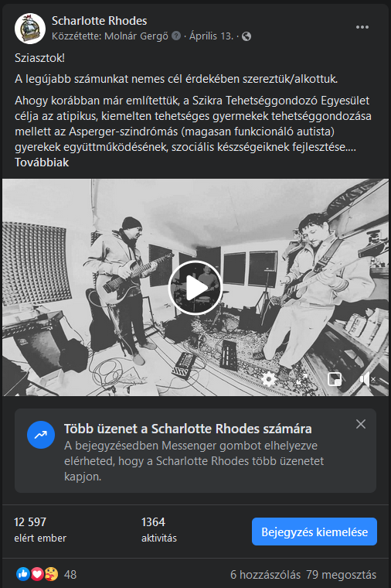Click the like reaction icon
This screenshot has height=588, width=391.
(23, 574)
